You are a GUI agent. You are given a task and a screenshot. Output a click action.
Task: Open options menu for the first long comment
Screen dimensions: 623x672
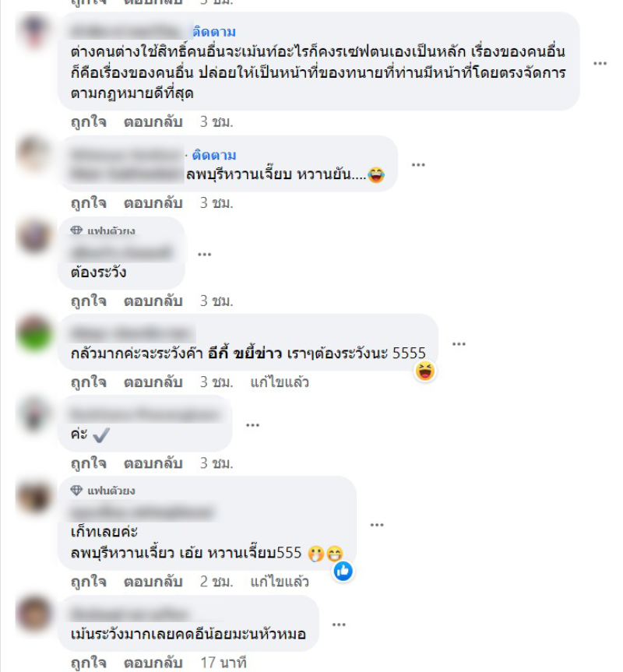coord(600,63)
